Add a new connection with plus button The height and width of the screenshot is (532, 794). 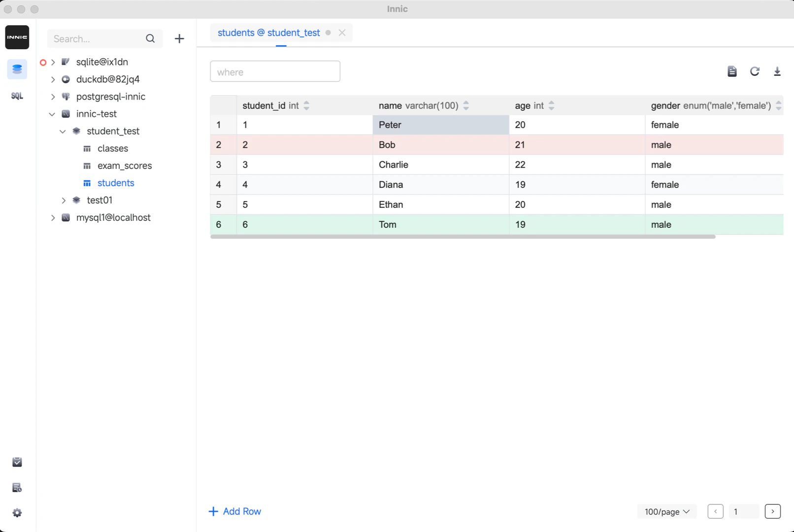pos(179,38)
